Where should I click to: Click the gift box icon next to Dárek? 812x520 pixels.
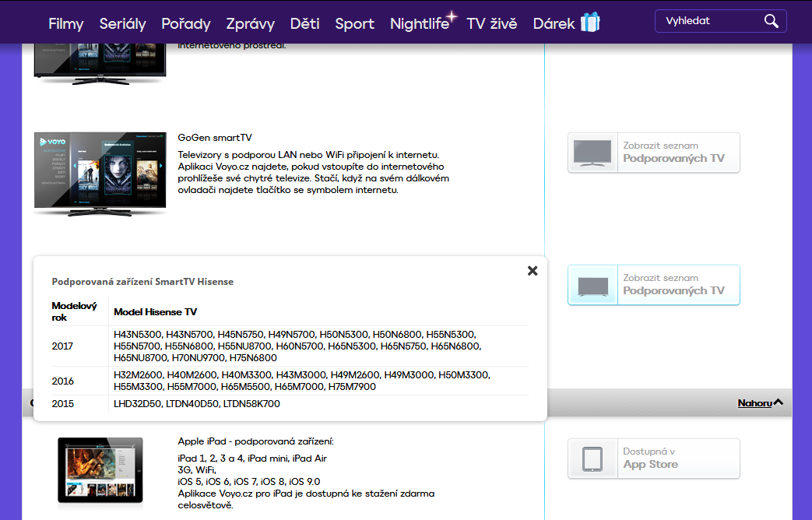590,23
